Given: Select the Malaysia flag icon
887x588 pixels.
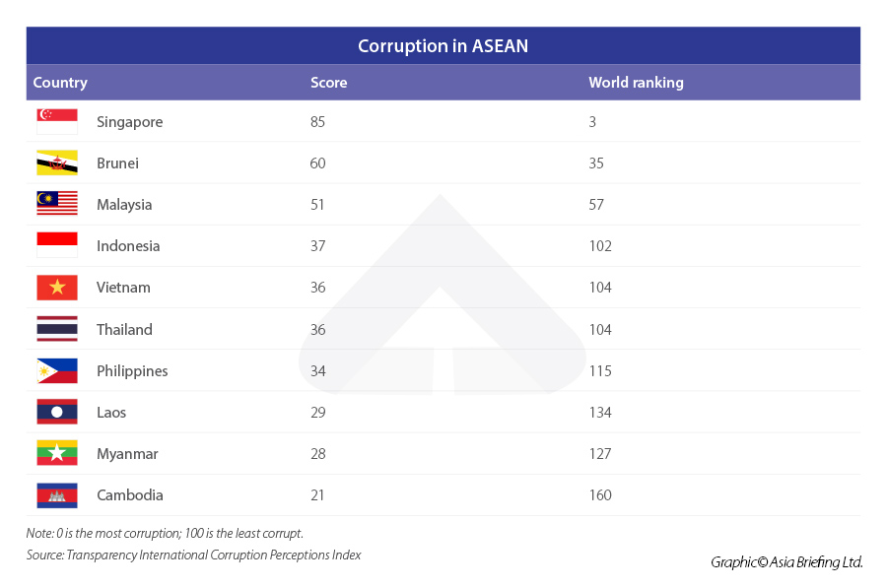Looking at the screenshot, I should click(x=57, y=205).
